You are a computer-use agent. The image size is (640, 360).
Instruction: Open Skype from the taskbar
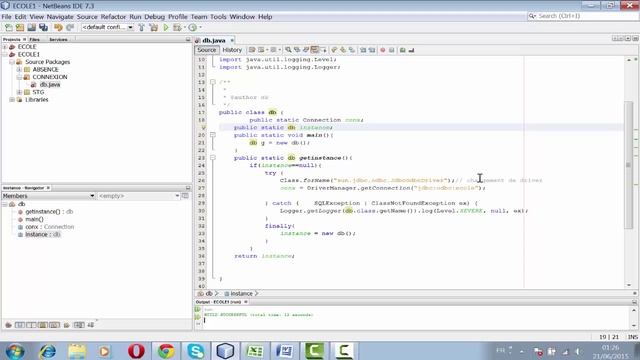tap(196, 351)
